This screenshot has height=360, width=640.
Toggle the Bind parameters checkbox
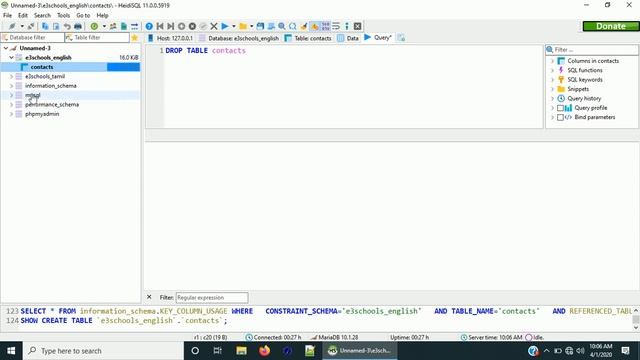560,118
